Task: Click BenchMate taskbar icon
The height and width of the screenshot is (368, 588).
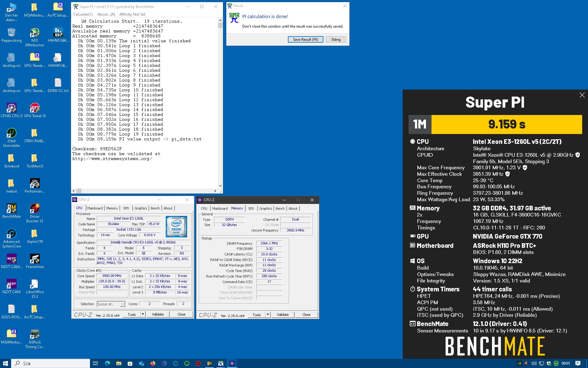Action: pyautogui.click(x=209, y=363)
